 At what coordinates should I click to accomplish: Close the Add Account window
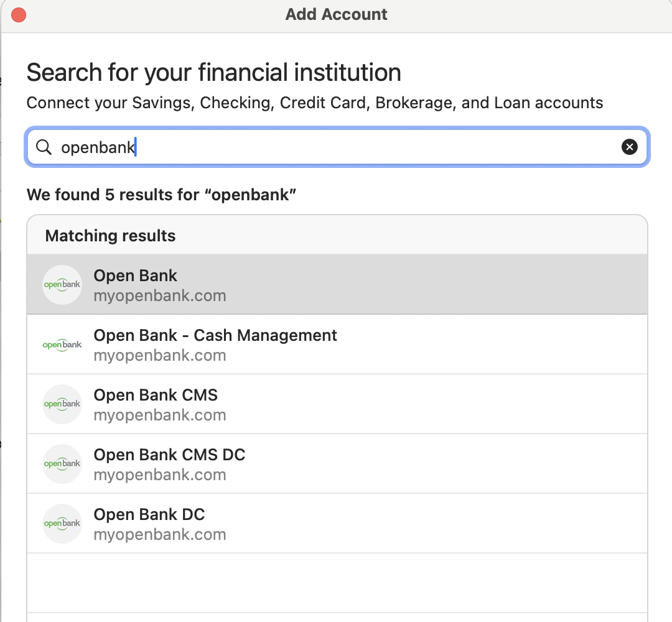pyautogui.click(x=19, y=15)
